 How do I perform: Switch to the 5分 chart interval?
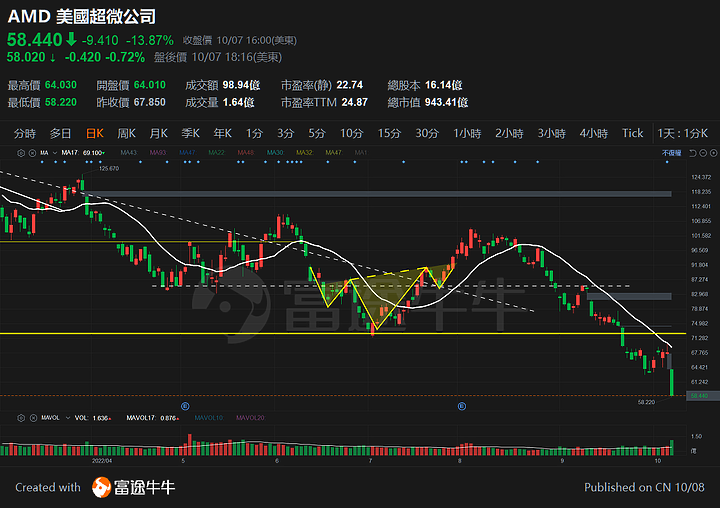(x=317, y=134)
